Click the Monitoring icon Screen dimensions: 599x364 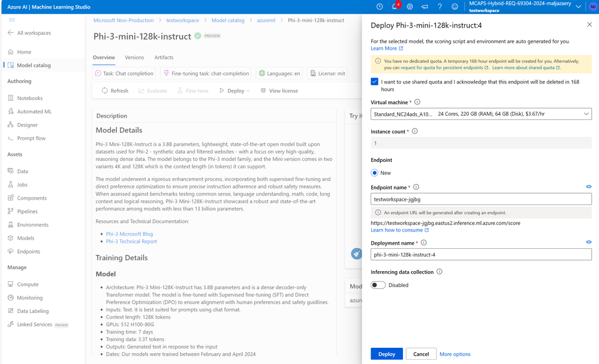11,297
